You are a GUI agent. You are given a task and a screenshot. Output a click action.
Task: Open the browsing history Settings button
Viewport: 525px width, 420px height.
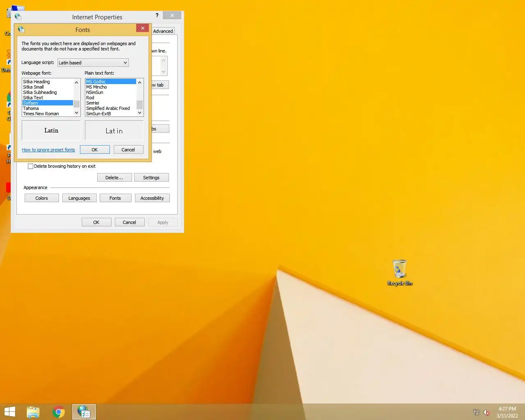151,178
